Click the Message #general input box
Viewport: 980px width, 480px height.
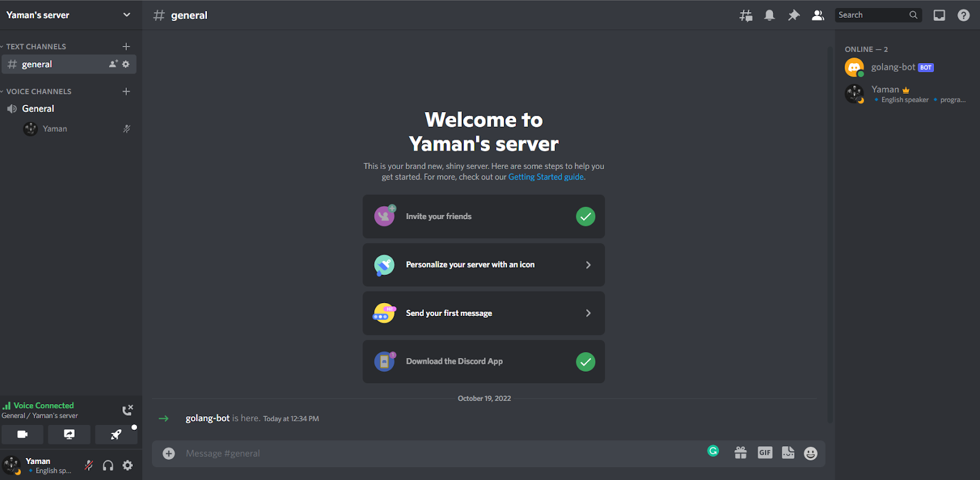point(441,453)
